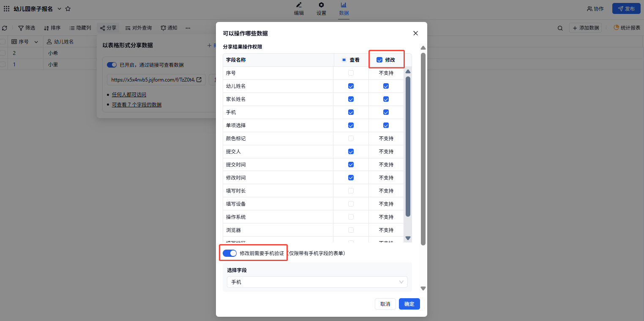Viewport: 644px width, 321px height.
Task: Star the 幼儿园亲子报名 form as favorite
Action: click(68, 8)
